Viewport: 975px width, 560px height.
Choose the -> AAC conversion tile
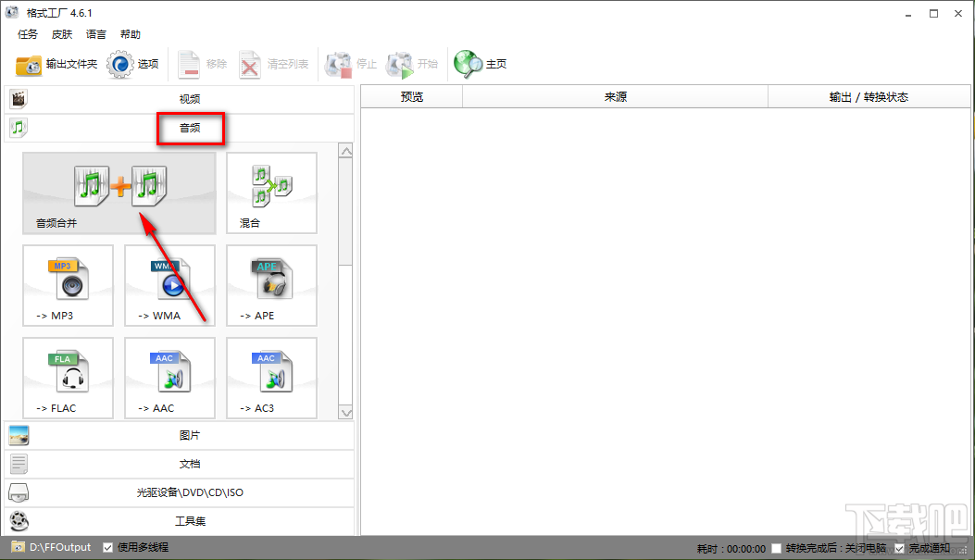(x=169, y=378)
